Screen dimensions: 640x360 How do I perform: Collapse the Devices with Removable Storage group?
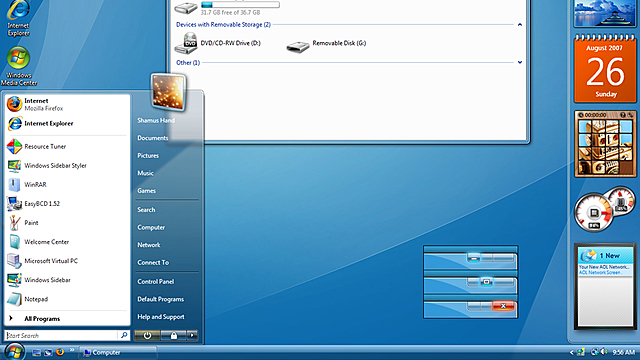click(520, 24)
